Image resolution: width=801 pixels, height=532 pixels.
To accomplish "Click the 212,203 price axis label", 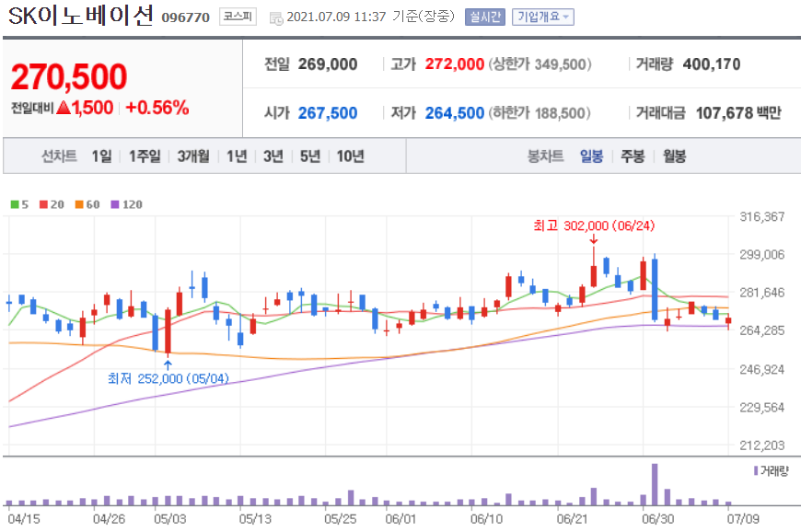I will point(762,445).
